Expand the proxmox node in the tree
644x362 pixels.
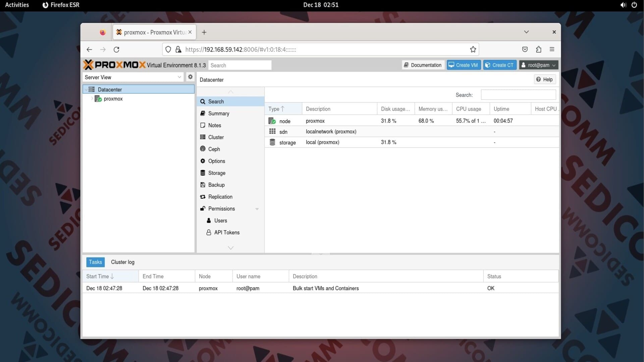click(92, 99)
